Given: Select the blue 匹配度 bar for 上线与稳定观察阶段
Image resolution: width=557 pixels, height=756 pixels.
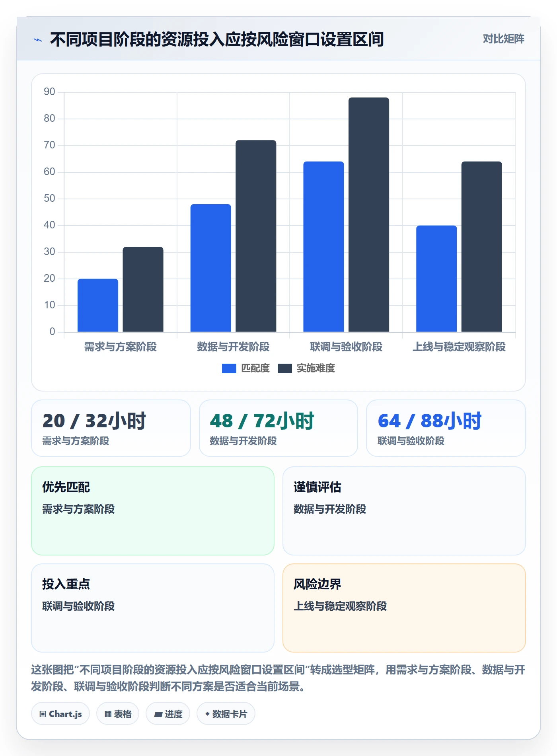Looking at the screenshot, I should 436,279.
